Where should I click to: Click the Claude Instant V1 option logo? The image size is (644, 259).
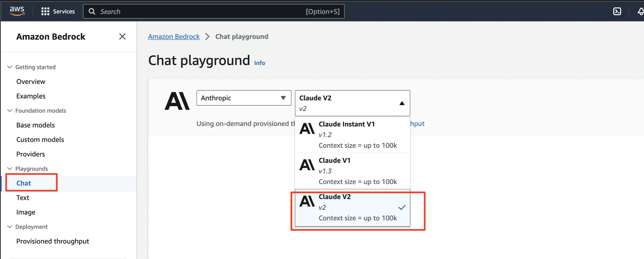[307, 129]
